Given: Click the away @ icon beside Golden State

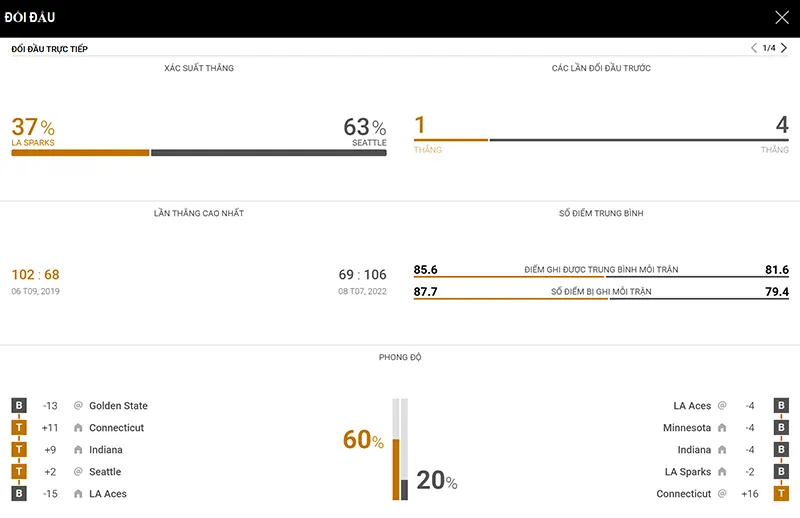Looking at the screenshot, I should coord(78,406).
